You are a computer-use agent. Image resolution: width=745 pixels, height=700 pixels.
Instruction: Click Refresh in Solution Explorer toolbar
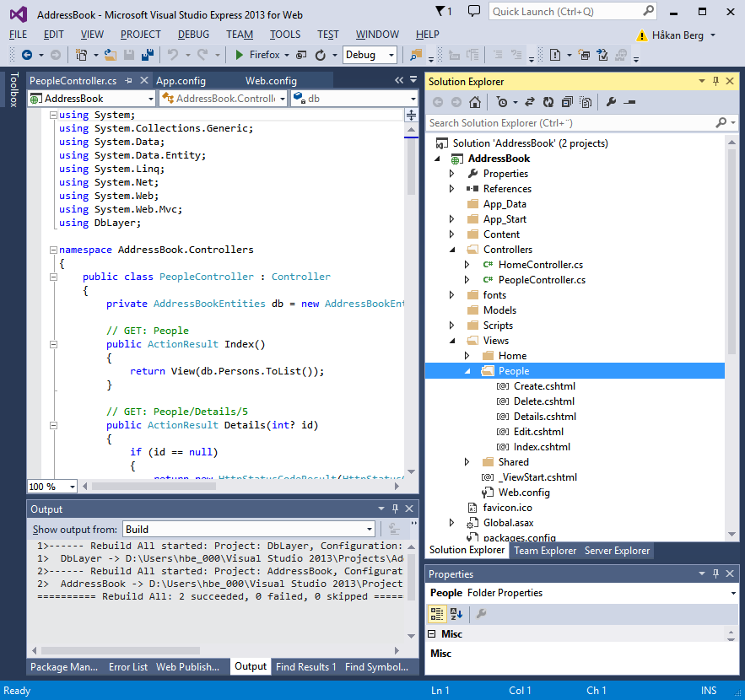548,102
